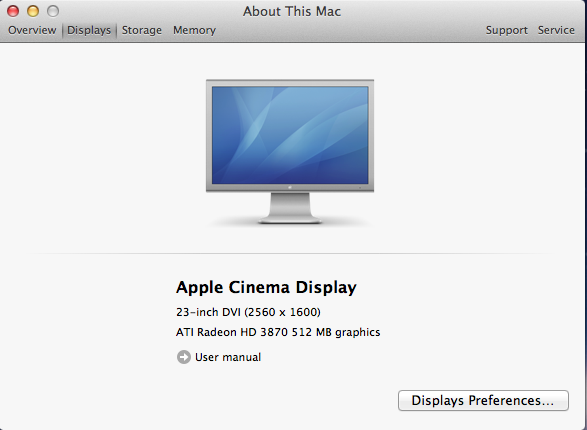587x430 pixels.
Task: Open the User manual link
Action: click(228, 357)
